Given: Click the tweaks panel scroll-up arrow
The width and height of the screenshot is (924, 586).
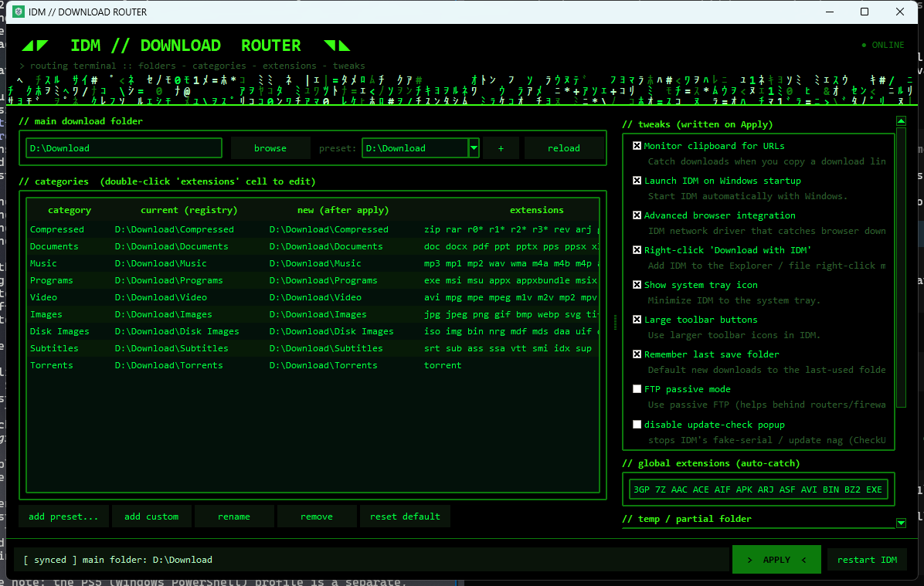Looking at the screenshot, I should pyautogui.click(x=901, y=120).
